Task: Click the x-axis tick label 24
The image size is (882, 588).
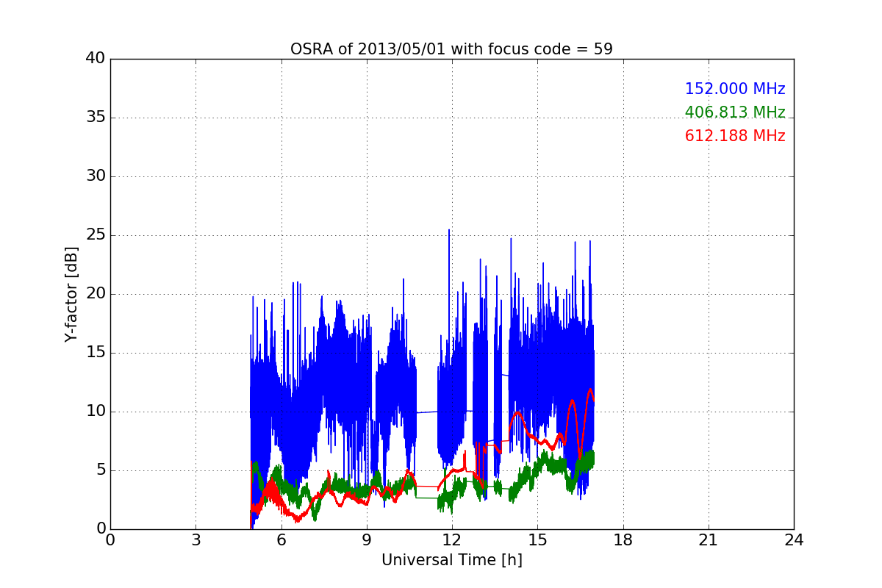Action: click(794, 540)
